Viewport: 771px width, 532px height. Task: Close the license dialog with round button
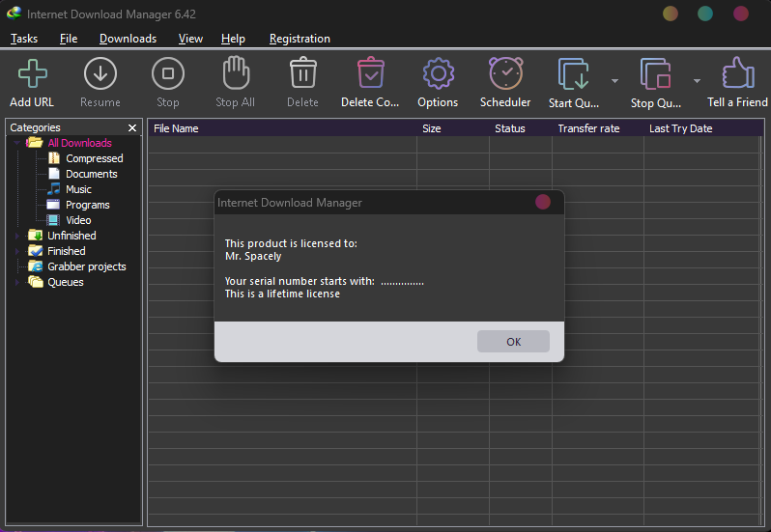(543, 202)
